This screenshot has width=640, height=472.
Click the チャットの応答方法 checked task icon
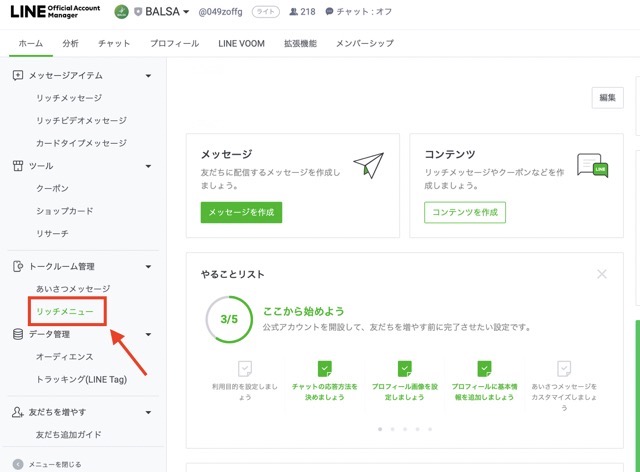coord(324,368)
